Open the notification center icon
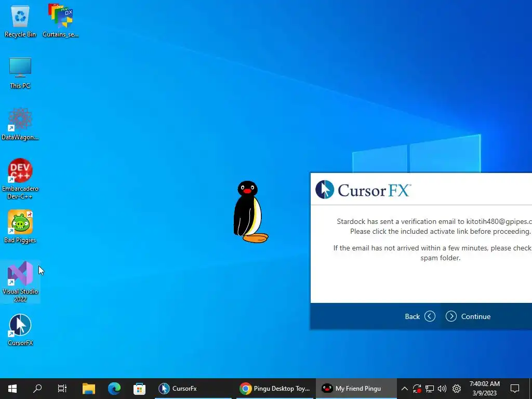532x399 pixels. click(515, 389)
